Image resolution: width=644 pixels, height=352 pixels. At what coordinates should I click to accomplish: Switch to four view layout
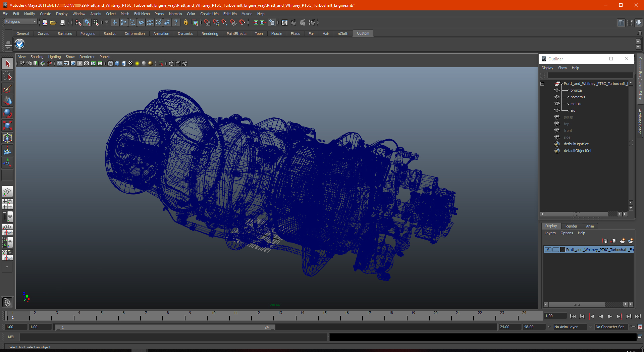(7, 204)
